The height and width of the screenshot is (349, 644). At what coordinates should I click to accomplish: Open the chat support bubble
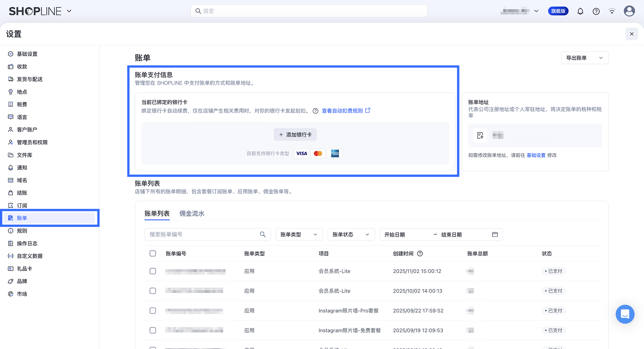(x=625, y=314)
